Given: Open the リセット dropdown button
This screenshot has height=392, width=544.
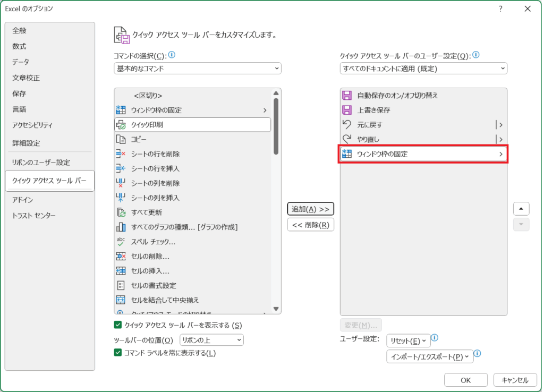Looking at the screenshot, I should pyautogui.click(x=409, y=340).
